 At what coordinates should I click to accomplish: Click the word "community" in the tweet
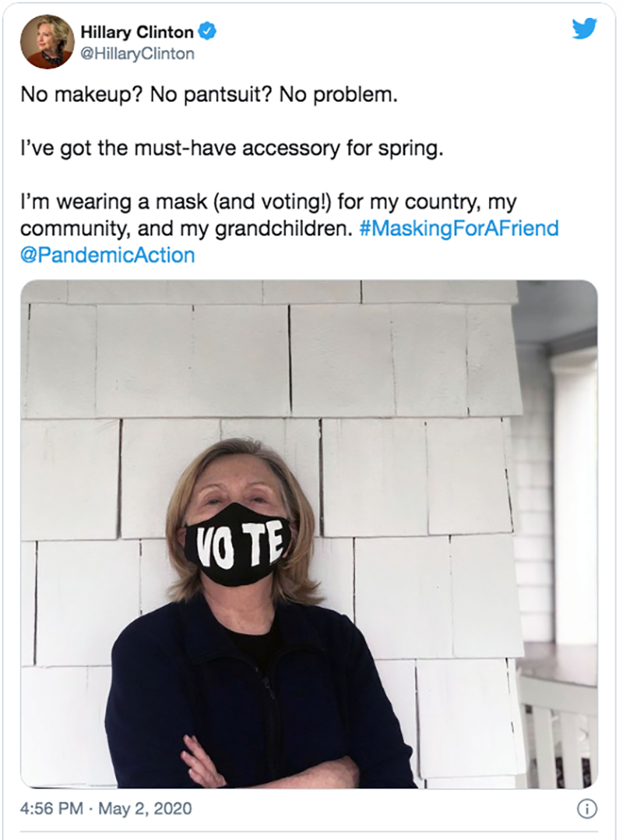[x=74, y=229]
